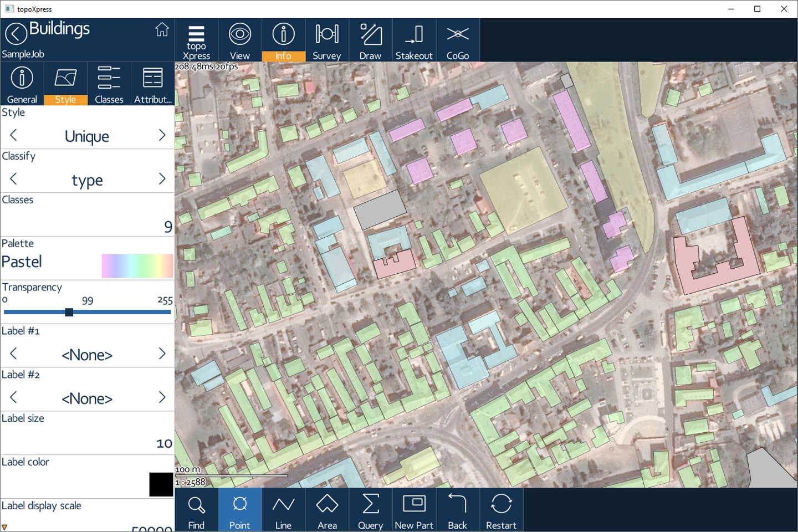Open the Pastel palette gradient swatch
Screen dimensions: 798x532
[x=137, y=266]
